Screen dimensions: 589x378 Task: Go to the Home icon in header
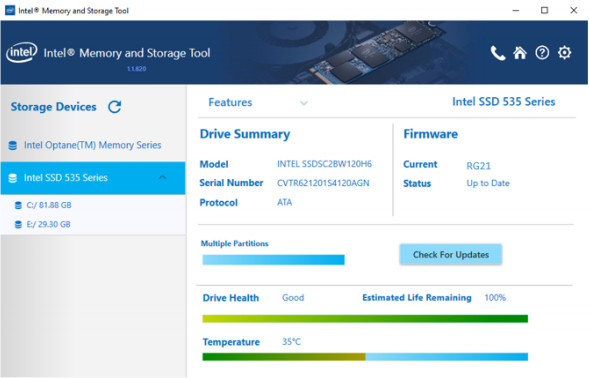(x=520, y=53)
